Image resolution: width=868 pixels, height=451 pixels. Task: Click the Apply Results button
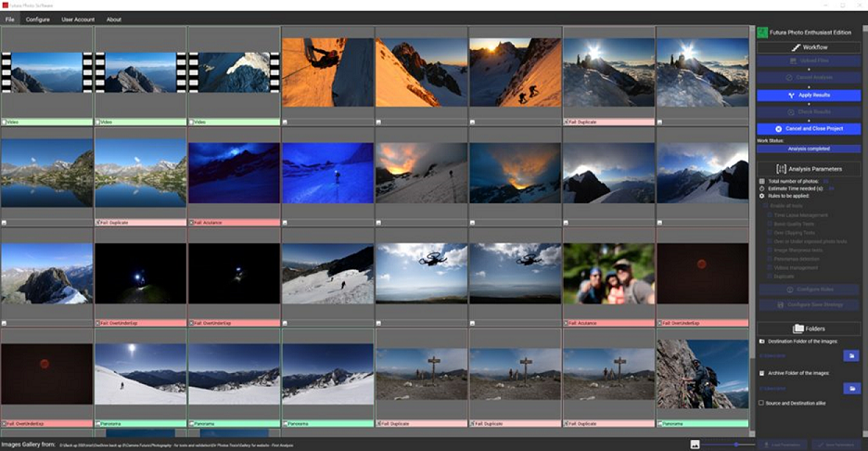(x=809, y=96)
